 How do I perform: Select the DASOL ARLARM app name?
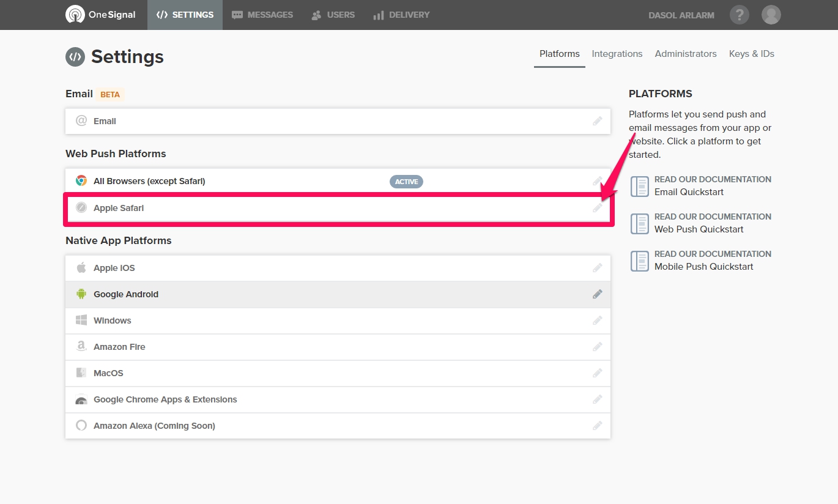681,15
